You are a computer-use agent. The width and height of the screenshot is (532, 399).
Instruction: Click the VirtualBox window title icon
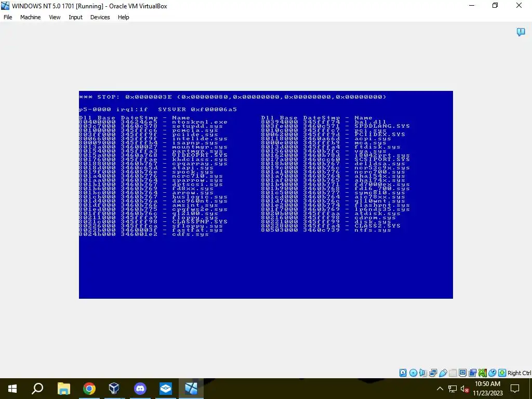click(x=5, y=5)
